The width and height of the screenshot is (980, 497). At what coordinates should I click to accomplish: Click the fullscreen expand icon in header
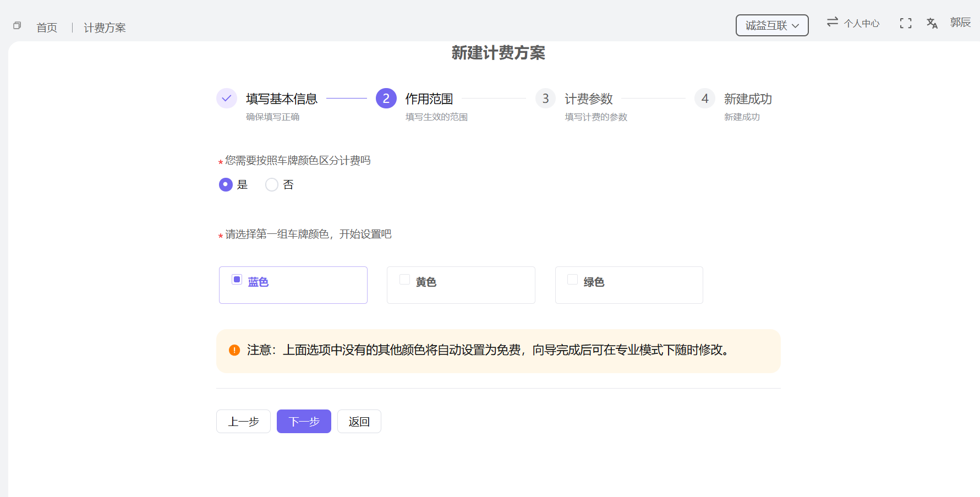coord(906,23)
